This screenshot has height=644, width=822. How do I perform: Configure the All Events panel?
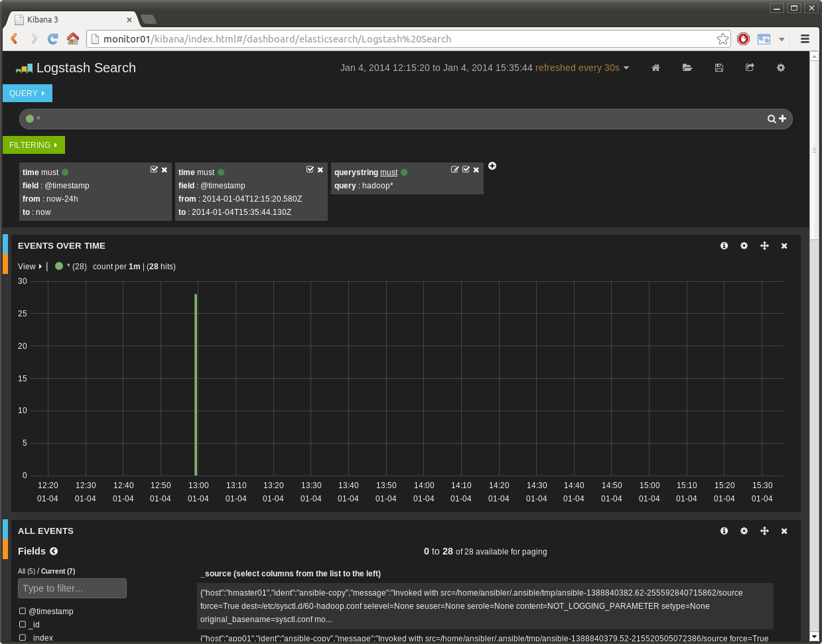coord(744,531)
